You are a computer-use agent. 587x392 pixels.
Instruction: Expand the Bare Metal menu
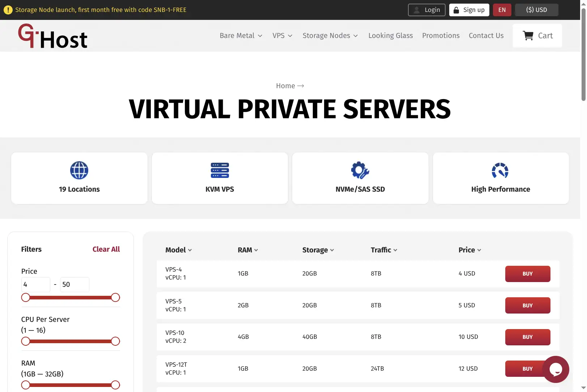click(241, 35)
